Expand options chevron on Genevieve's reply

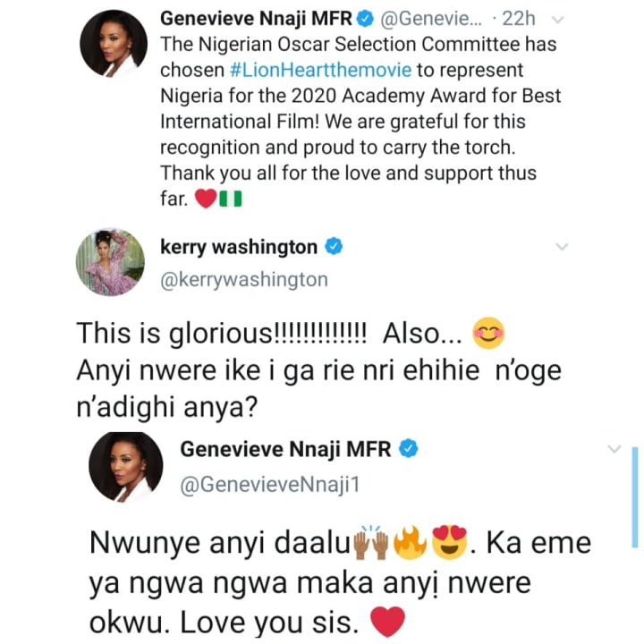[x=614, y=449]
